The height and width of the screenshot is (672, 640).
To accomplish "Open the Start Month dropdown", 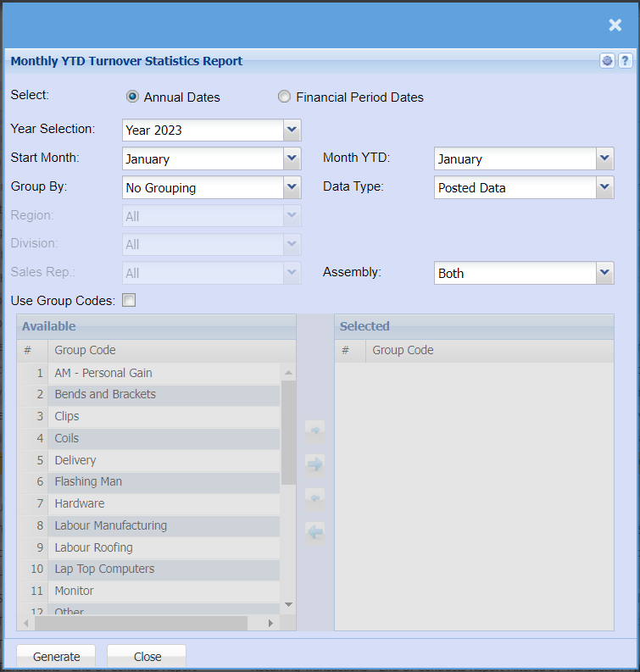I will [292, 158].
